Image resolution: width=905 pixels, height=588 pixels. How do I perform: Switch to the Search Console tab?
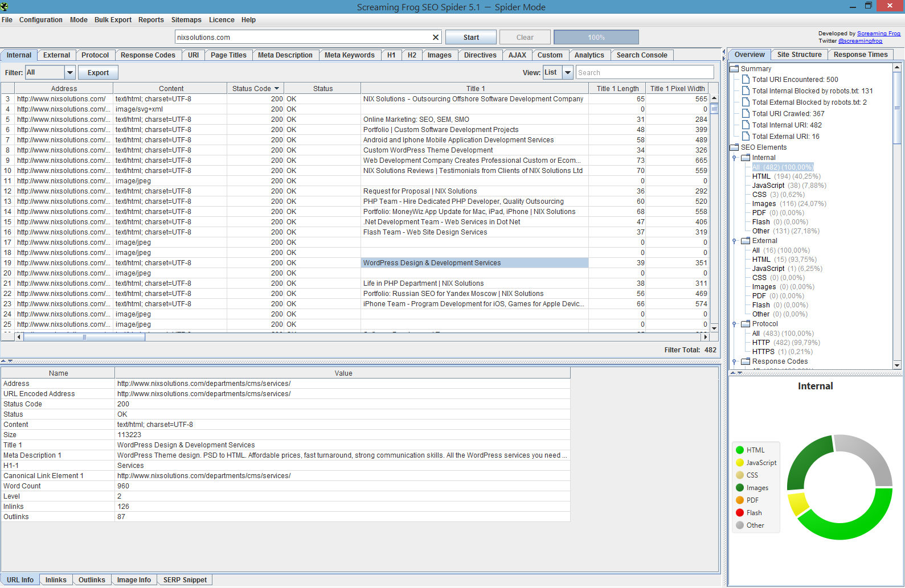[x=641, y=55]
